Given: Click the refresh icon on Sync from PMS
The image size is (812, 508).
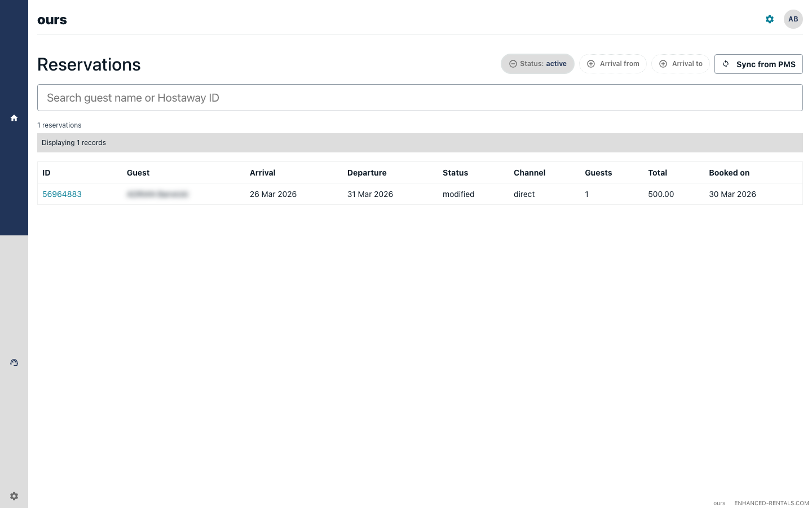Looking at the screenshot, I should tap(726, 64).
